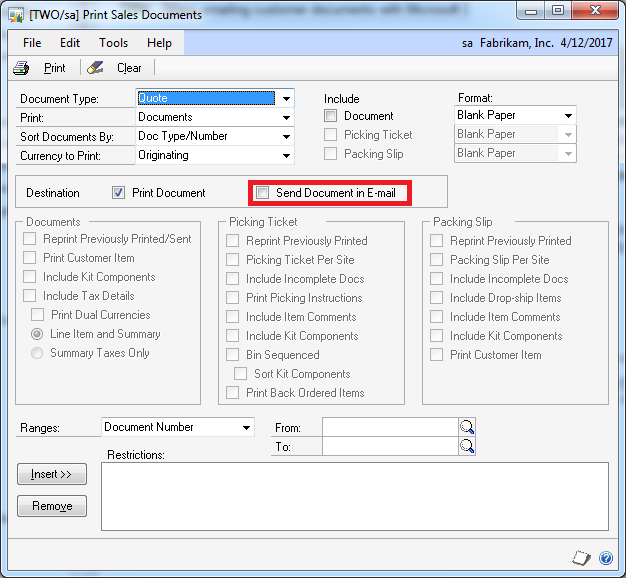Expand the Ranges Document Number dropdown

click(x=246, y=428)
